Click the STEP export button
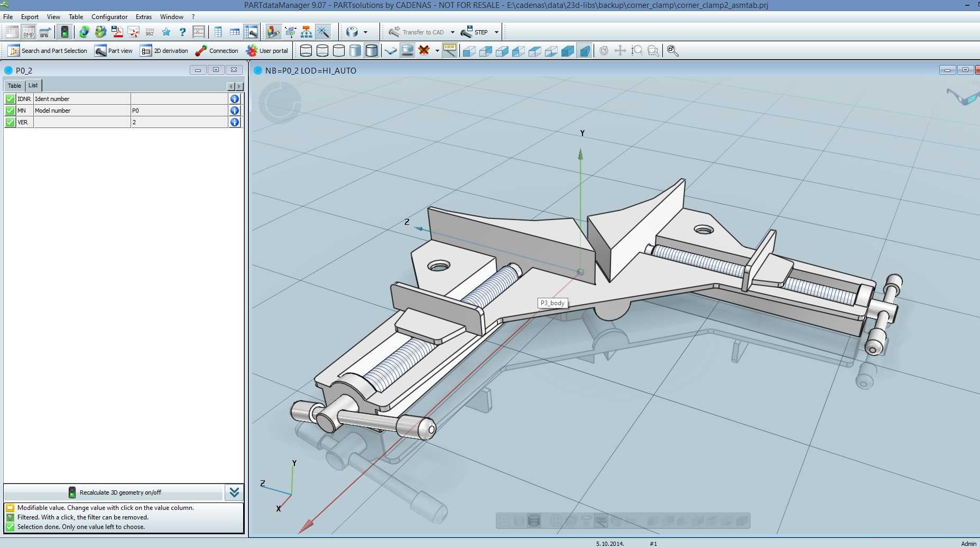The image size is (980, 548). click(x=474, y=32)
